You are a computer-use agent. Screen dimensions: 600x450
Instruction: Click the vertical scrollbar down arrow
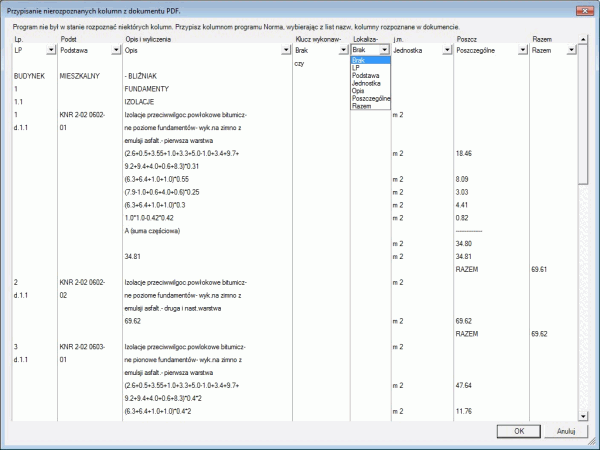[586, 412]
